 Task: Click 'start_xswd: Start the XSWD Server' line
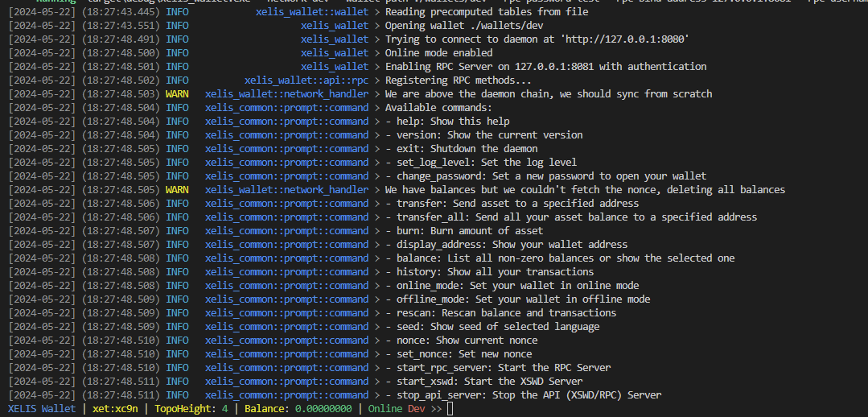pos(483,381)
